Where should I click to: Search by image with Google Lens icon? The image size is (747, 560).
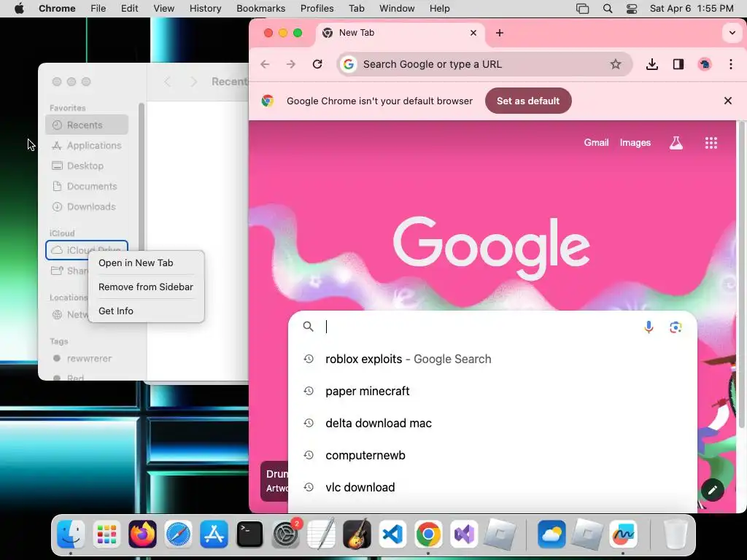pos(675,327)
